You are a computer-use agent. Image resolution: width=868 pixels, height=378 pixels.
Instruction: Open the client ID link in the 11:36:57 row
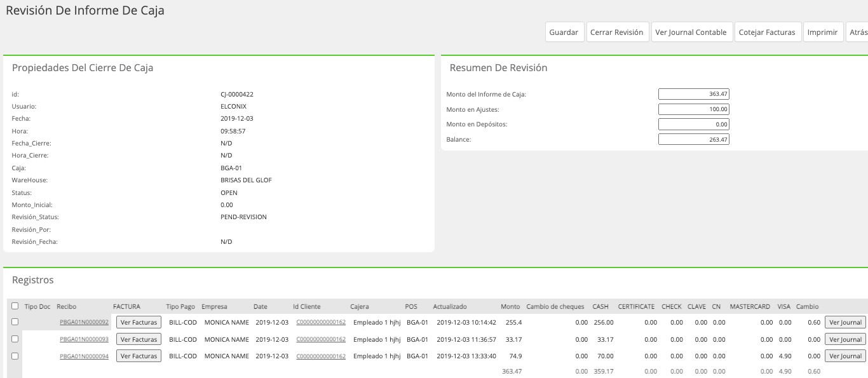pyautogui.click(x=321, y=339)
